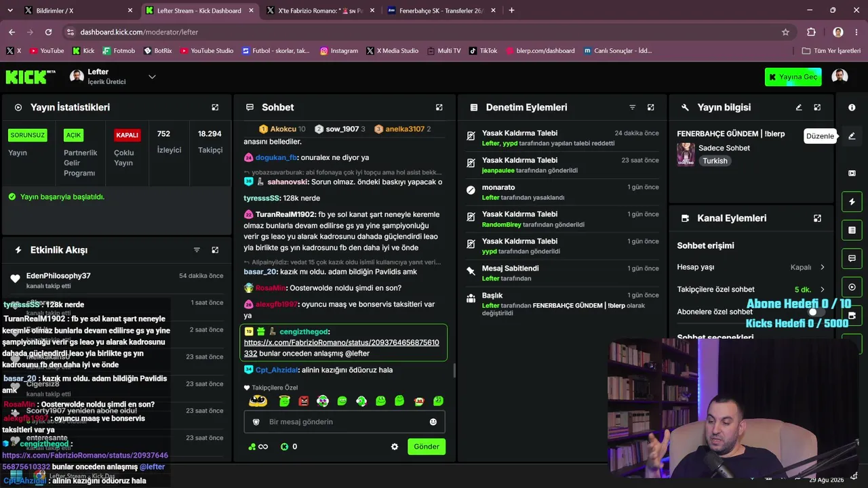Click the sahanovski username in chat
The height and width of the screenshot is (488, 868).
(x=288, y=182)
